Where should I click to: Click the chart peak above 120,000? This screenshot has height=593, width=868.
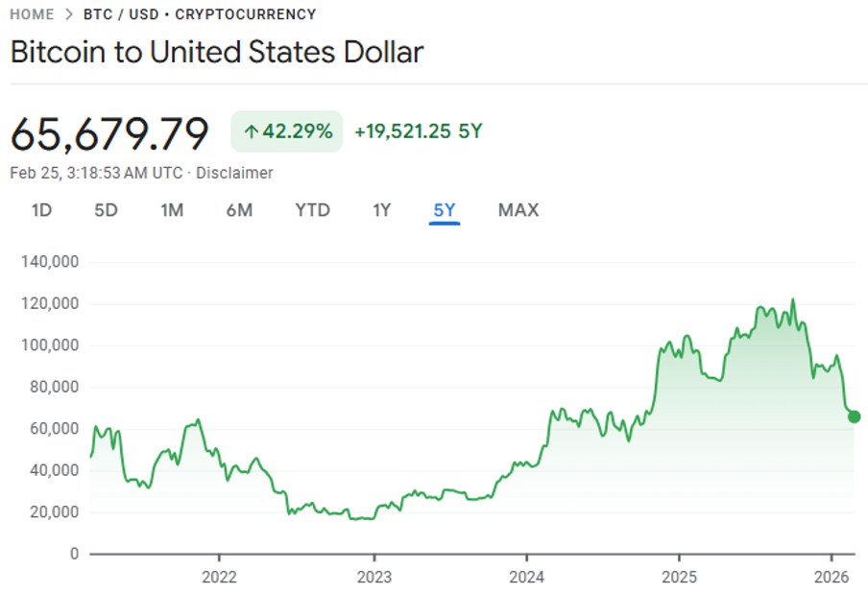[793, 300]
